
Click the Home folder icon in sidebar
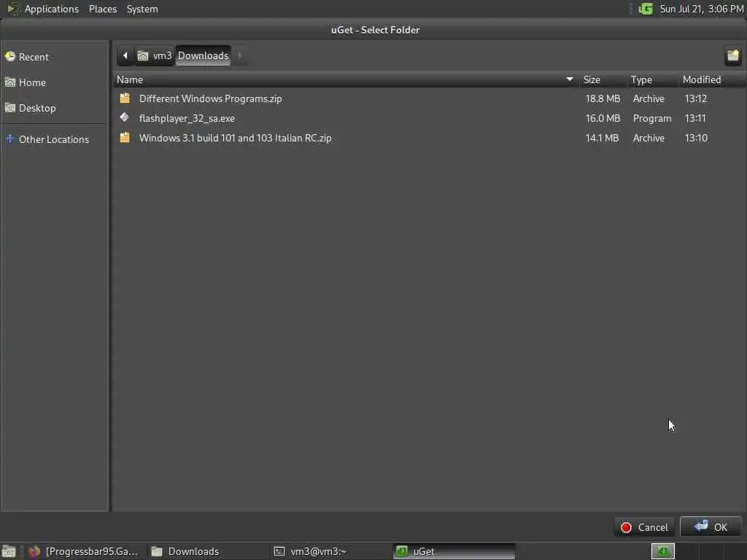click(10, 82)
